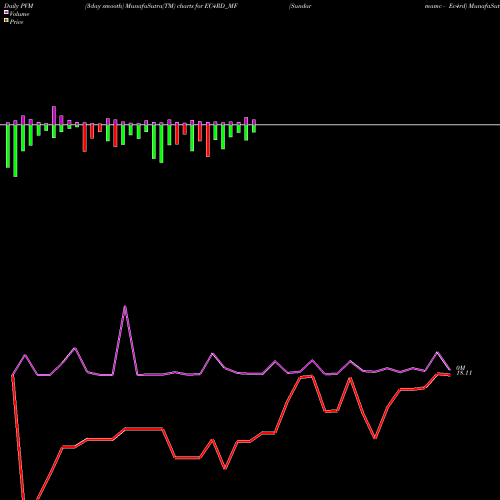Click the Volume legend color swatch
The width and height of the screenshot is (500, 500).
(6, 12)
